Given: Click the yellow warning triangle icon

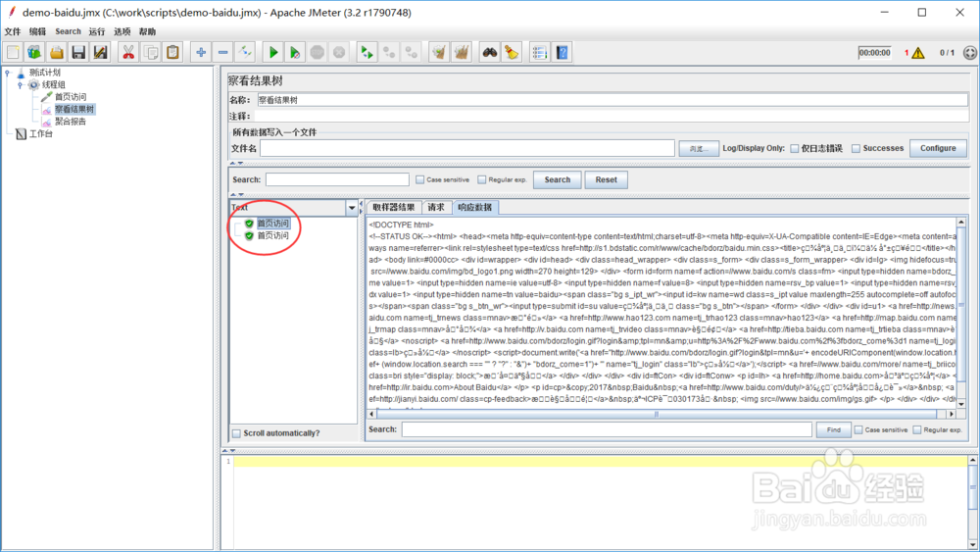Looking at the screenshot, I should (x=918, y=53).
